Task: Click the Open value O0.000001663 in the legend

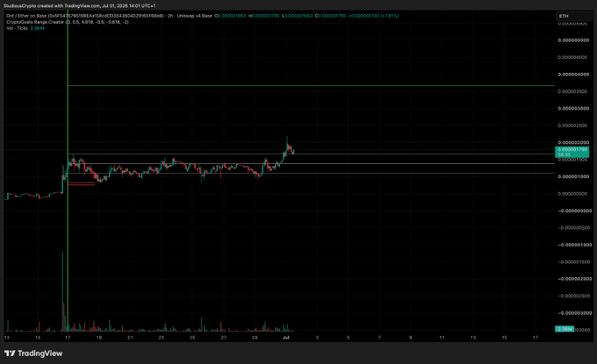Action: (x=230, y=16)
